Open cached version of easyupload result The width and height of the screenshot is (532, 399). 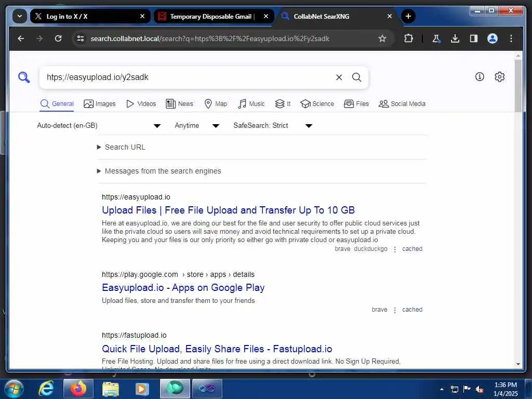(412, 249)
